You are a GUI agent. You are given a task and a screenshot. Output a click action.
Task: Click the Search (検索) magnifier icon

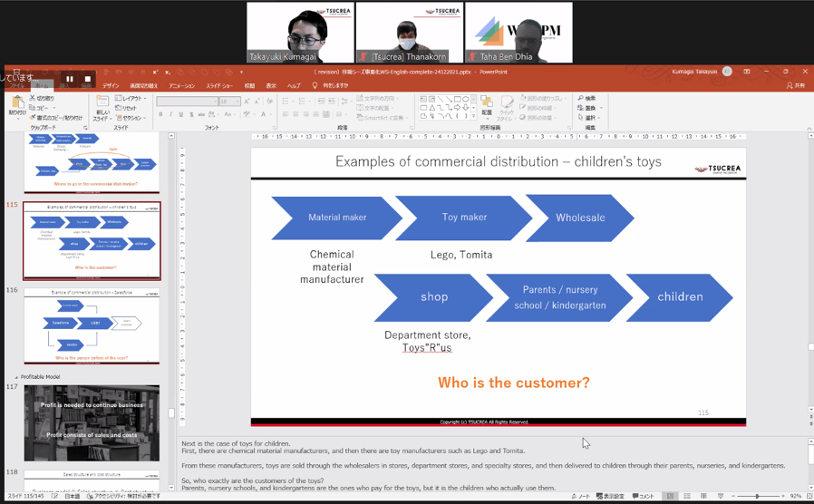[x=581, y=98]
